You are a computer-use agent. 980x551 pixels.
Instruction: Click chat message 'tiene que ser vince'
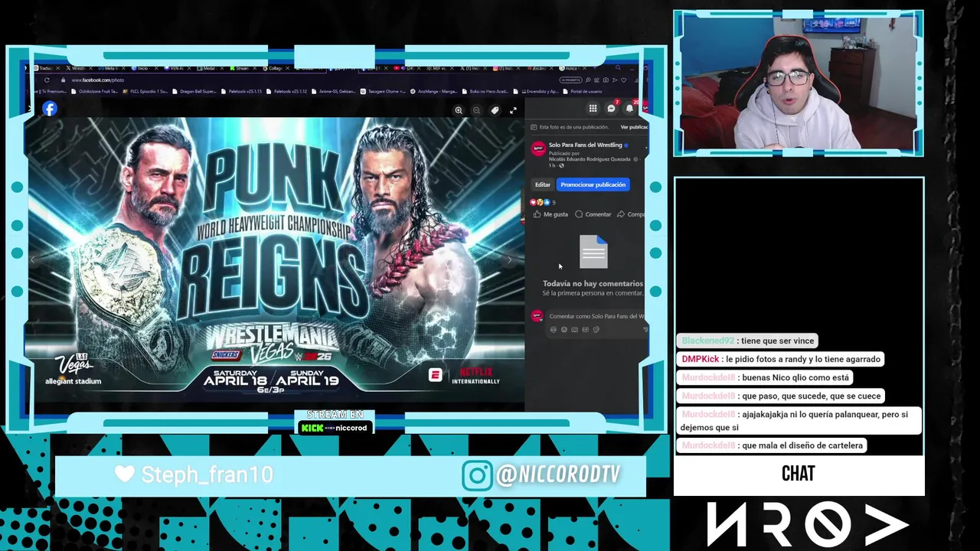pos(749,341)
